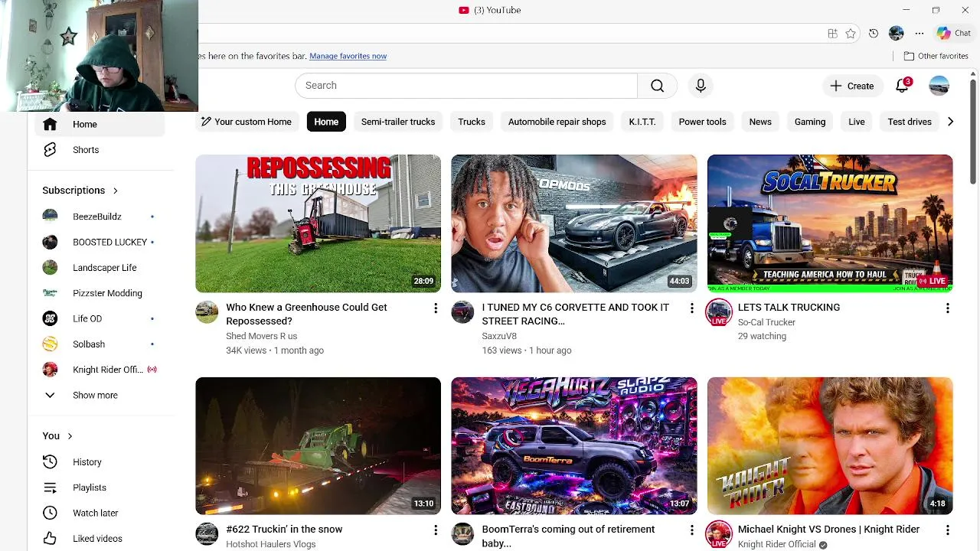Screen dimensions: 980x551
Task: Open Repossessing This Greenhouse thumbnail
Action: pyautogui.click(x=318, y=223)
